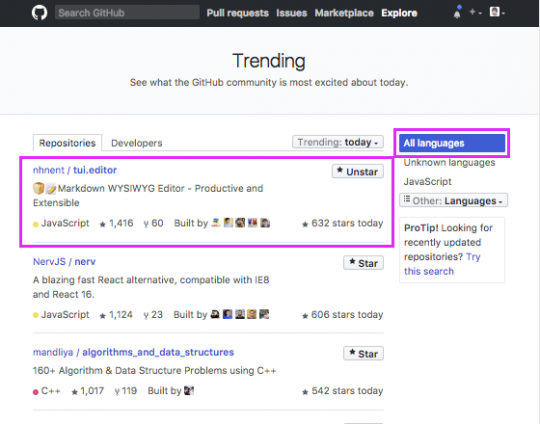Open last contributor avatar of tui.editor
Image resolution: width=540 pixels, height=424 pixels.
point(265,223)
